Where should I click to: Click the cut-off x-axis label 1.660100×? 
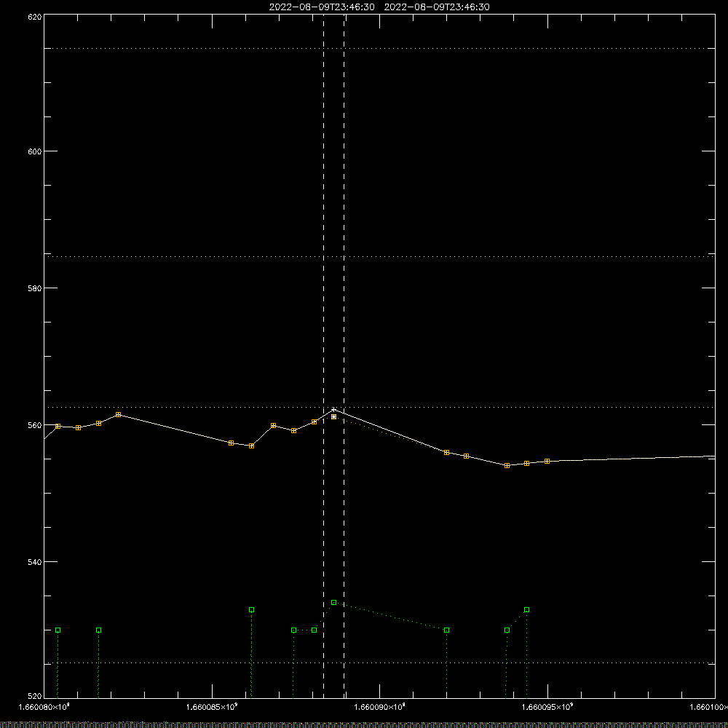click(x=708, y=707)
